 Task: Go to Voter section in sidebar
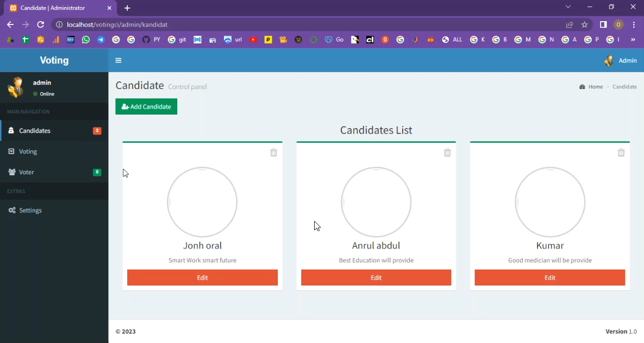coord(26,172)
